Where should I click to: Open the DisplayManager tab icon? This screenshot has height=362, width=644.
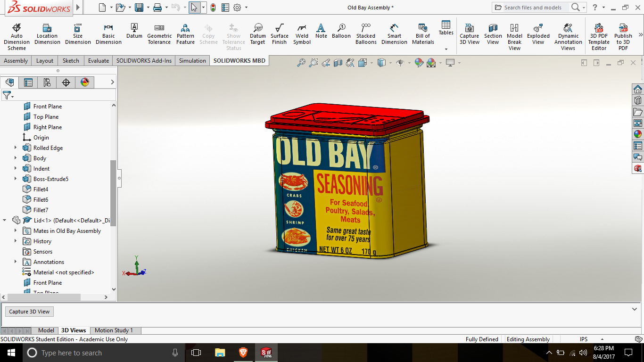tap(85, 82)
